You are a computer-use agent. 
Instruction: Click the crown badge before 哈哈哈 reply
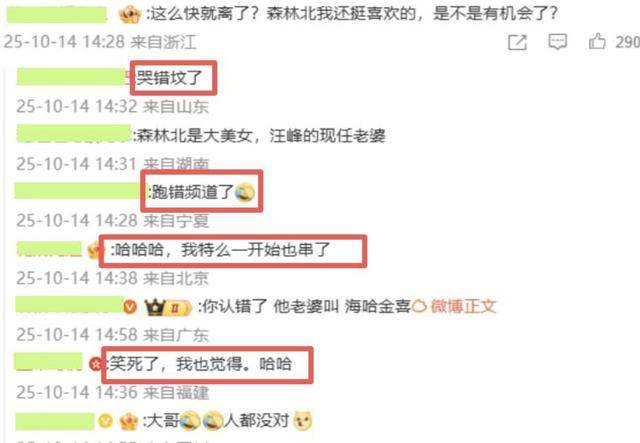point(94,249)
